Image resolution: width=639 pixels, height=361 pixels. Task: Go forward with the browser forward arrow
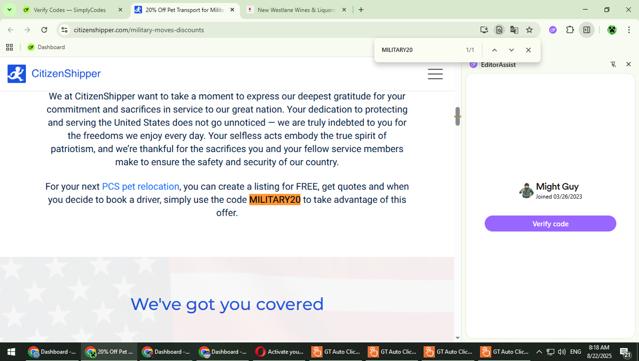[27, 30]
